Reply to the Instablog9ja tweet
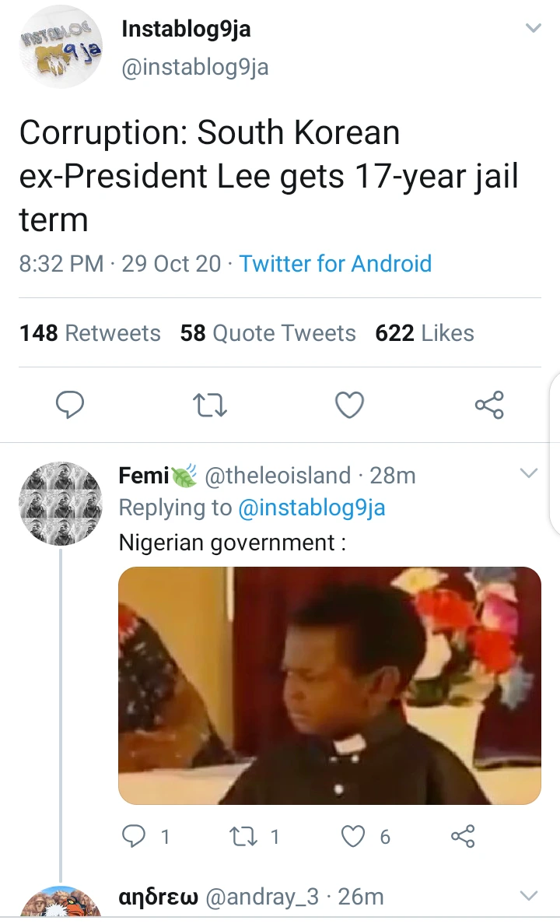560x924 pixels. pos(70,405)
